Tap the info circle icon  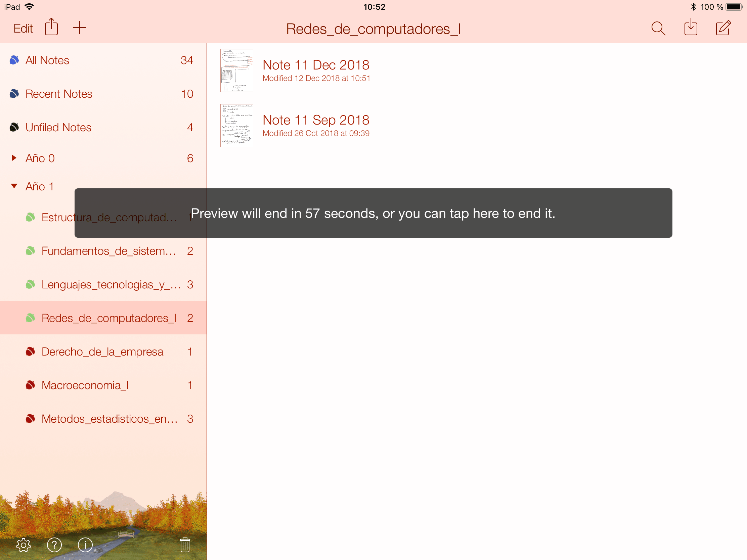85,545
